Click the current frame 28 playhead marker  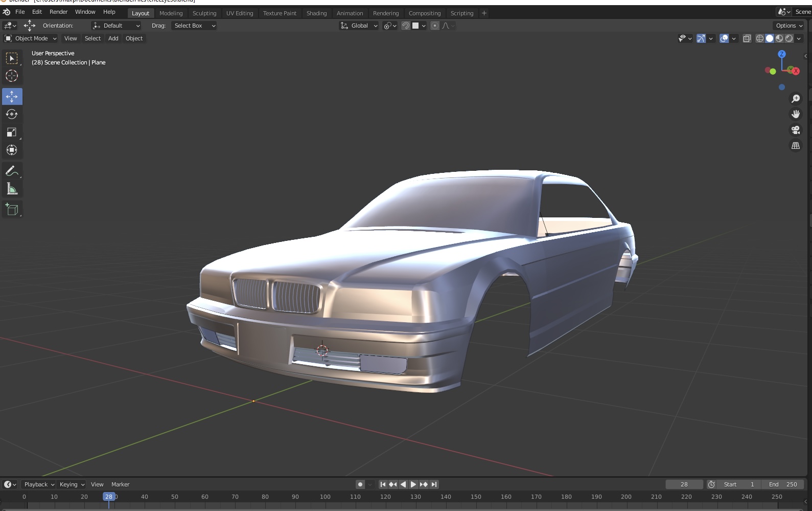(x=109, y=497)
